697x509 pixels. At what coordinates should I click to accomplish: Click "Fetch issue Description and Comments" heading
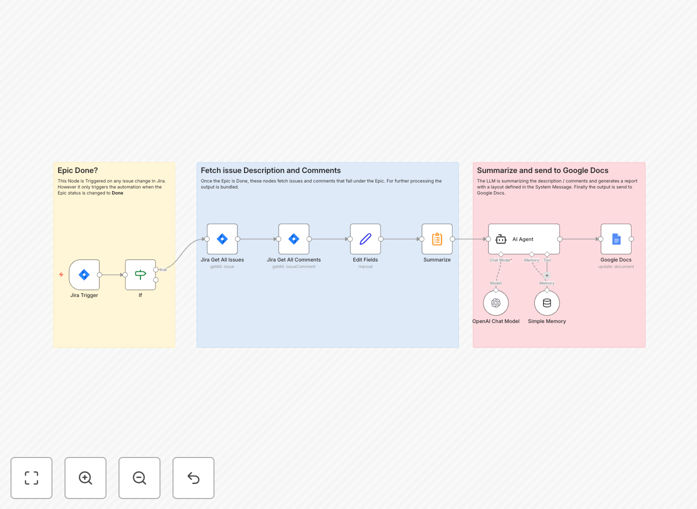271,170
